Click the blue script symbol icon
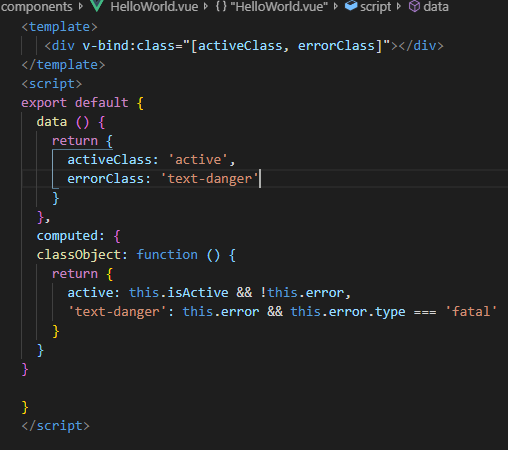 [351, 6]
